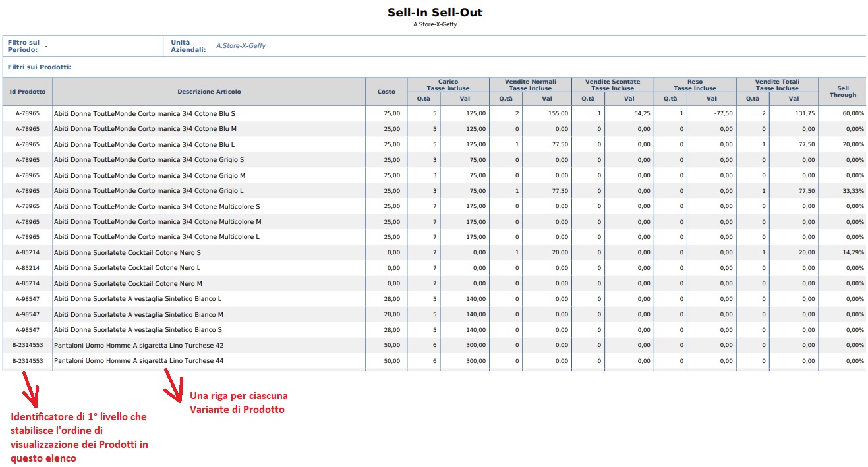The image size is (868, 467).
Task: Click the 155,00 Vendite Normali value
Action: 558,113
